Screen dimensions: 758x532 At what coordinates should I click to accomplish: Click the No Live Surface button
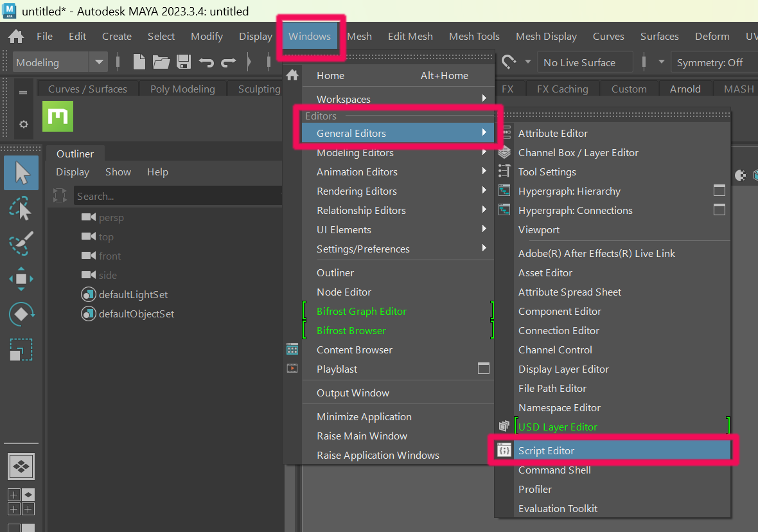point(583,62)
